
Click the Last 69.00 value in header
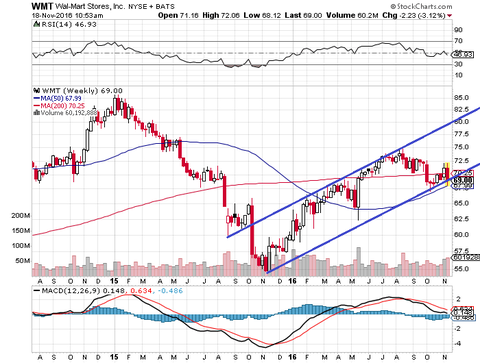coord(303,15)
